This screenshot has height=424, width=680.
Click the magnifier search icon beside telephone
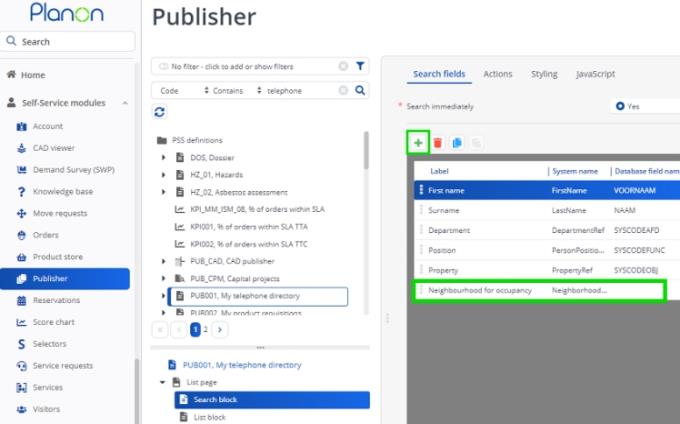tap(361, 90)
